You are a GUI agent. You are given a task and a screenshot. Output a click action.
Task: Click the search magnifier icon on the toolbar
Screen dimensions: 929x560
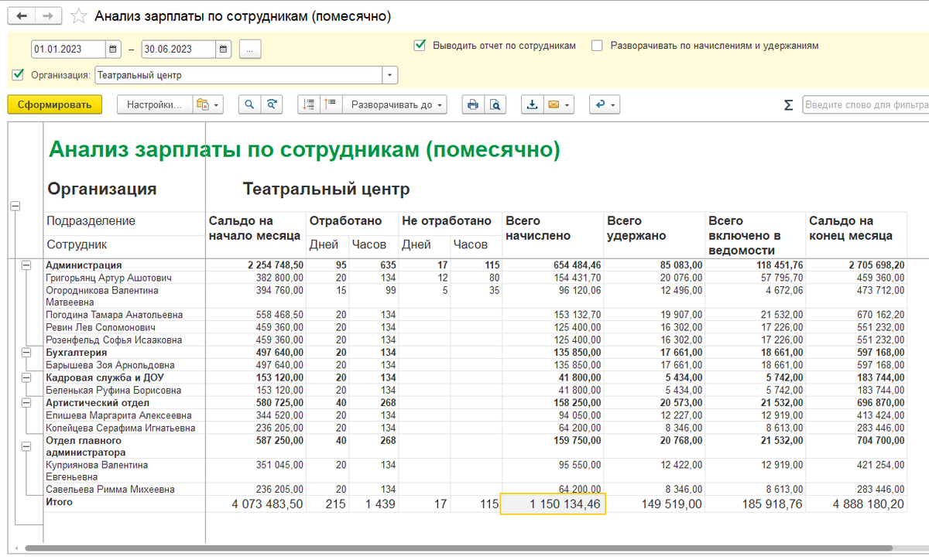tap(249, 104)
